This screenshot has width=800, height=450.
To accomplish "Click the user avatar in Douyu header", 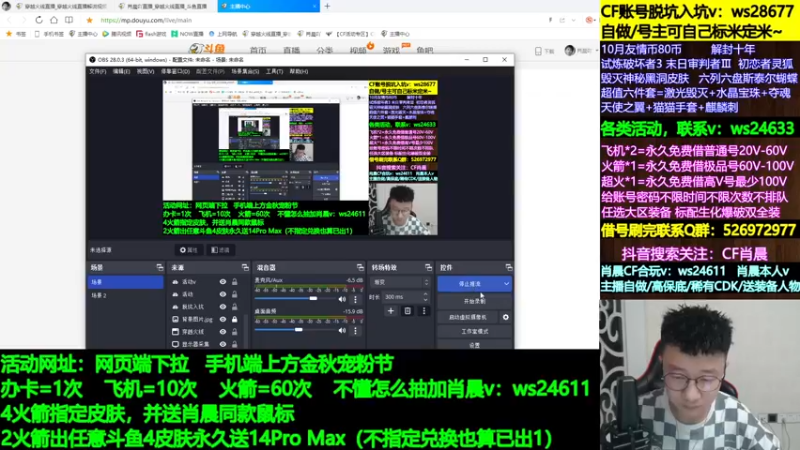I will coord(570,50).
